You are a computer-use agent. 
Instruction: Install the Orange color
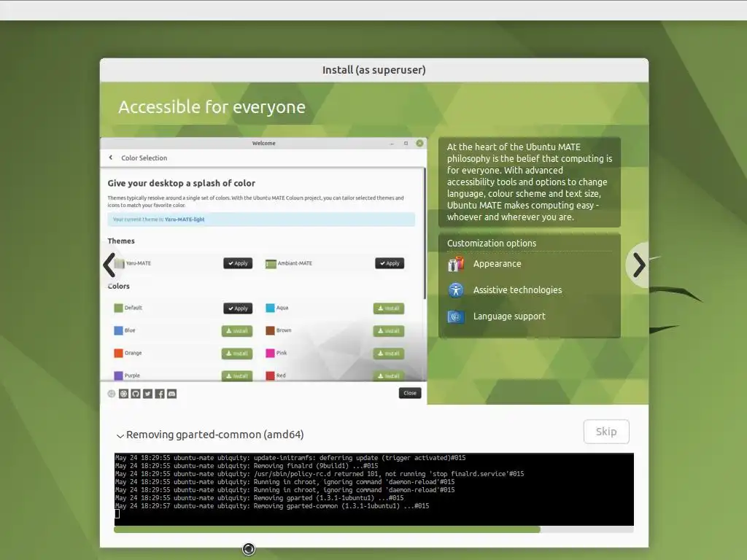237,354
